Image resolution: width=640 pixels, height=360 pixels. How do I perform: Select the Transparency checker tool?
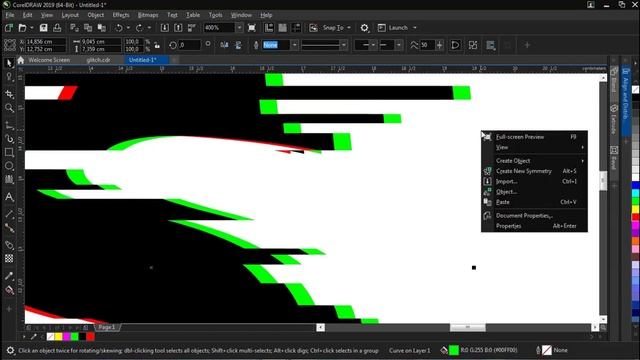coord(9,259)
